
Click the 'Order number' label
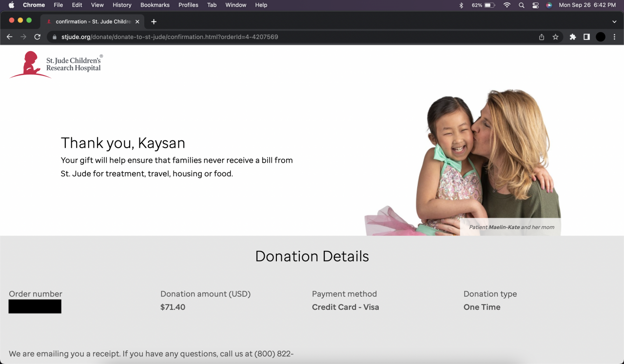36,294
